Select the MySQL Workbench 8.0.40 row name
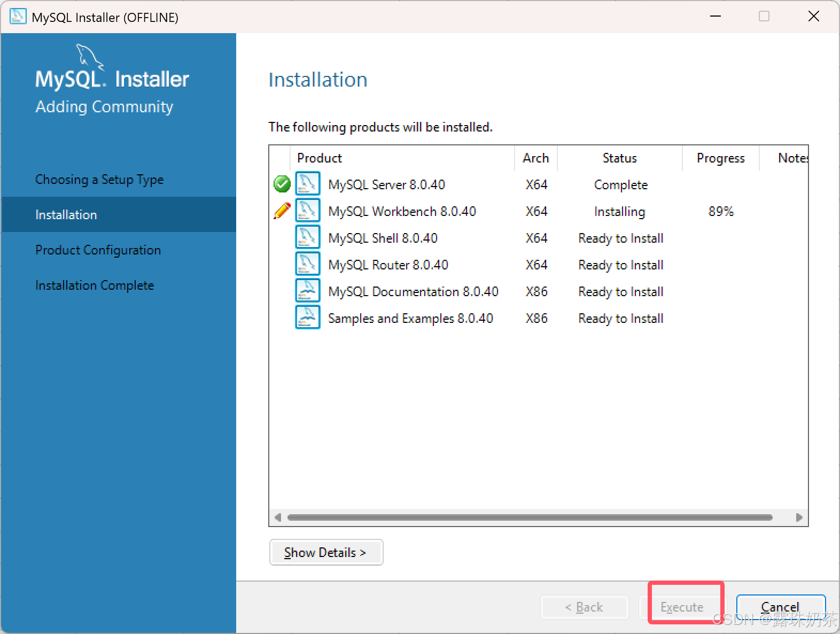840x634 pixels. [402, 211]
